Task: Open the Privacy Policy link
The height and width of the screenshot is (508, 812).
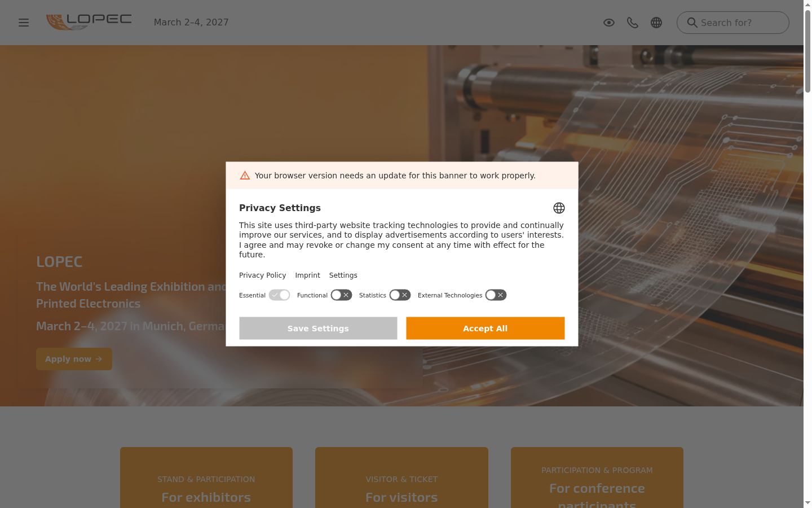Action: [x=262, y=275]
